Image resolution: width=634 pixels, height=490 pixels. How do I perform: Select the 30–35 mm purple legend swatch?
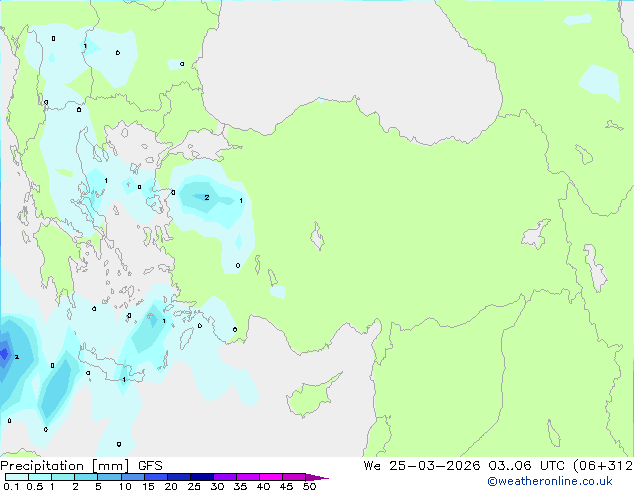click(x=224, y=477)
